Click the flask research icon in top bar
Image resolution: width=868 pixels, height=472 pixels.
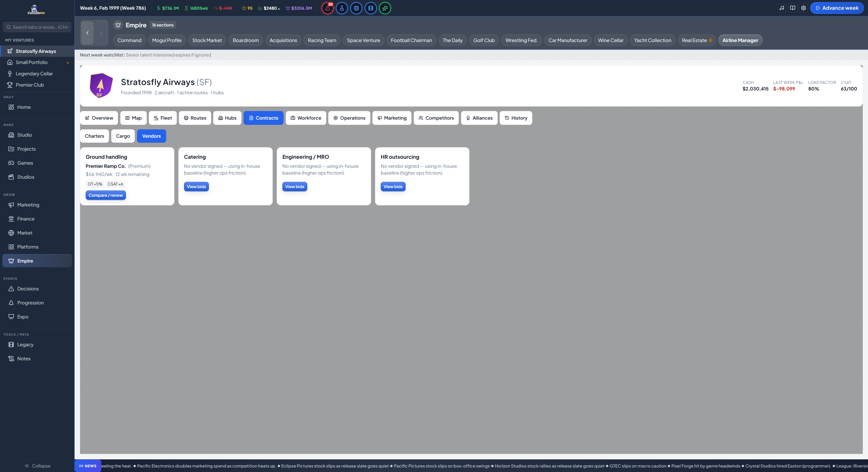tap(342, 8)
